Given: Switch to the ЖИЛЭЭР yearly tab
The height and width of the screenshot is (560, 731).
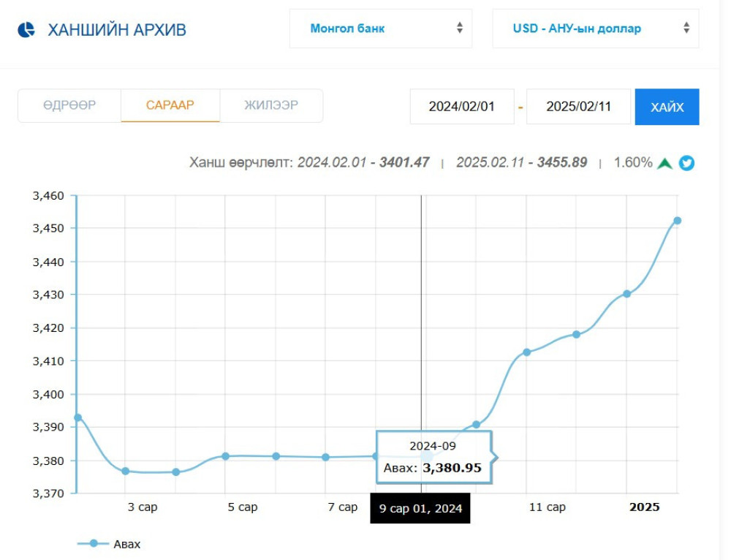Looking at the screenshot, I should click(x=271, y=105).
